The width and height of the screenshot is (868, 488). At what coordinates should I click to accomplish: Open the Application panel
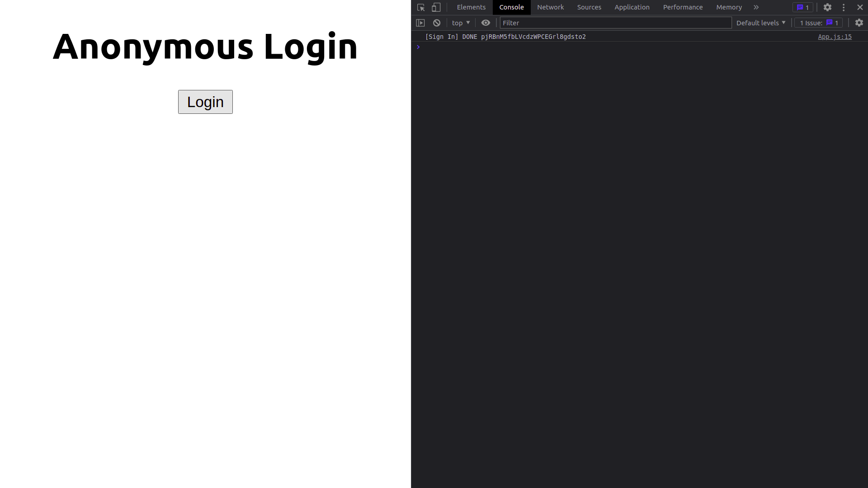click(632, 7)
